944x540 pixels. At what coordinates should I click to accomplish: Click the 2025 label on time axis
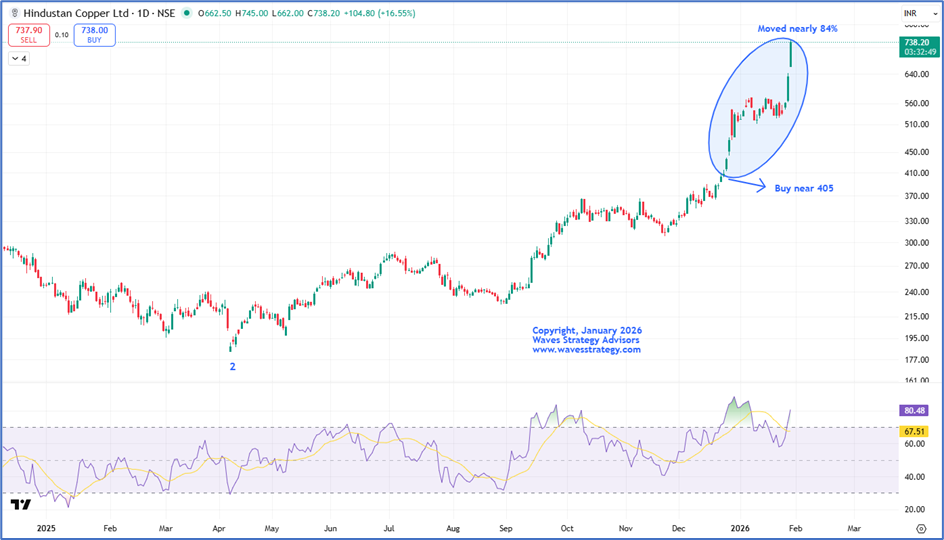point(46,529)
